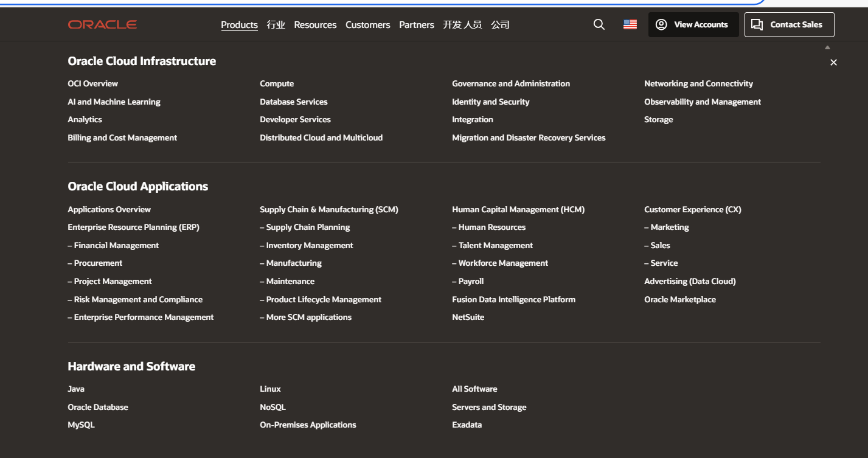Go to Networking and Connectivity

point(699,84)
